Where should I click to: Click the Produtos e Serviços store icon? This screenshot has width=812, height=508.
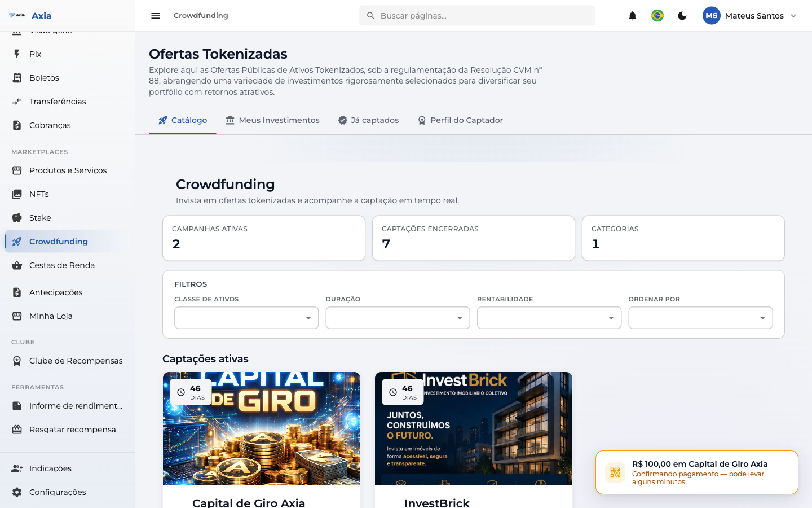pos(17,170)
